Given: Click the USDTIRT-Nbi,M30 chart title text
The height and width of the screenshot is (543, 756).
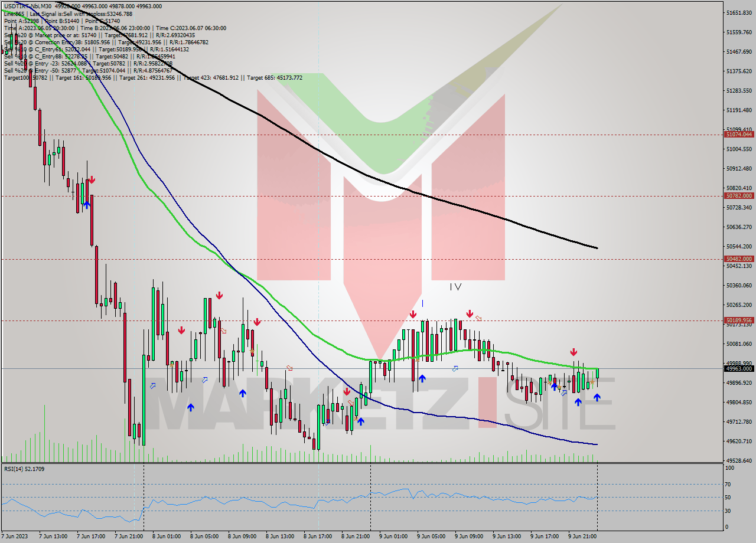Looking at the screenshot, I should click(x=27, y=6).
